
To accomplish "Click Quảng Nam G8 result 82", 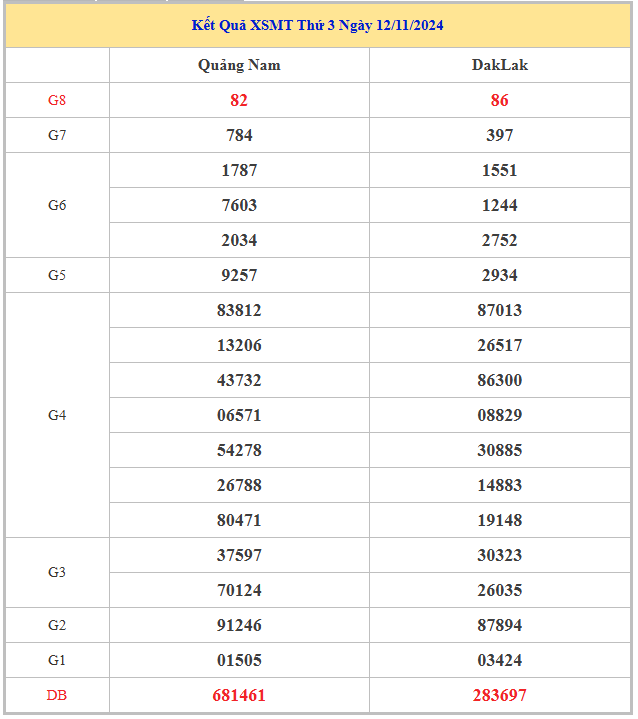I will click(239, 100).
